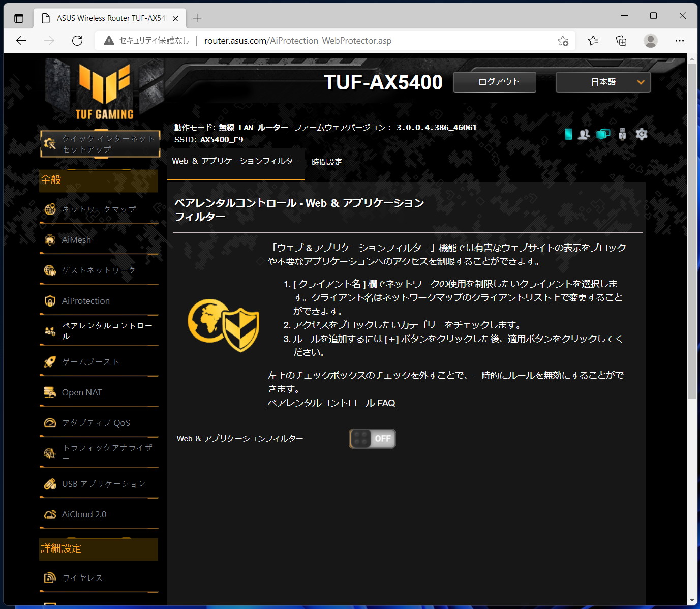
Task: Click the ゲストネットワーク sidebar icon
Action: (50, 270)
